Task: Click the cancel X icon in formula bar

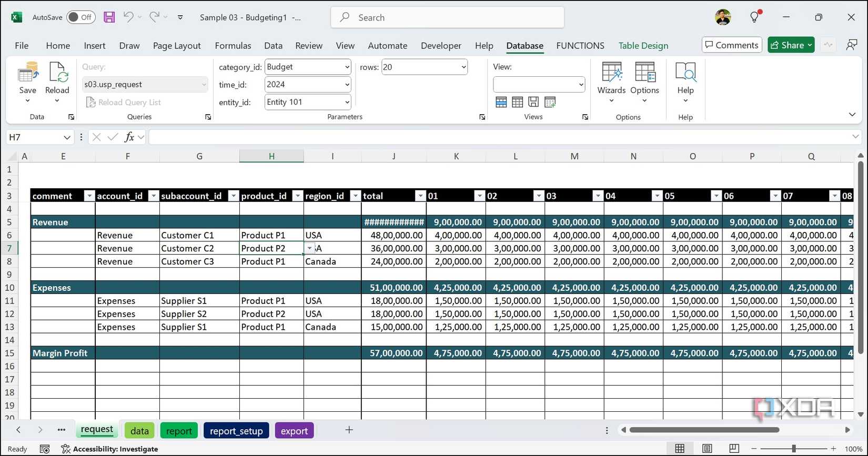Action: pos(96,137)
